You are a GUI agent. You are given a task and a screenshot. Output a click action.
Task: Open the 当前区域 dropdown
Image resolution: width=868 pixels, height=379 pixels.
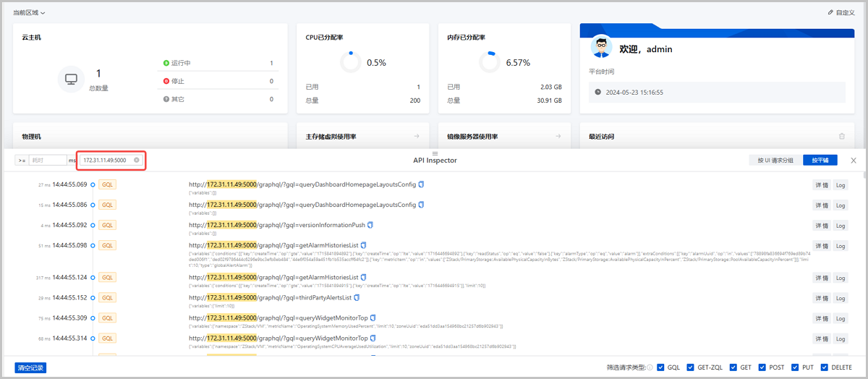point(29,12)
